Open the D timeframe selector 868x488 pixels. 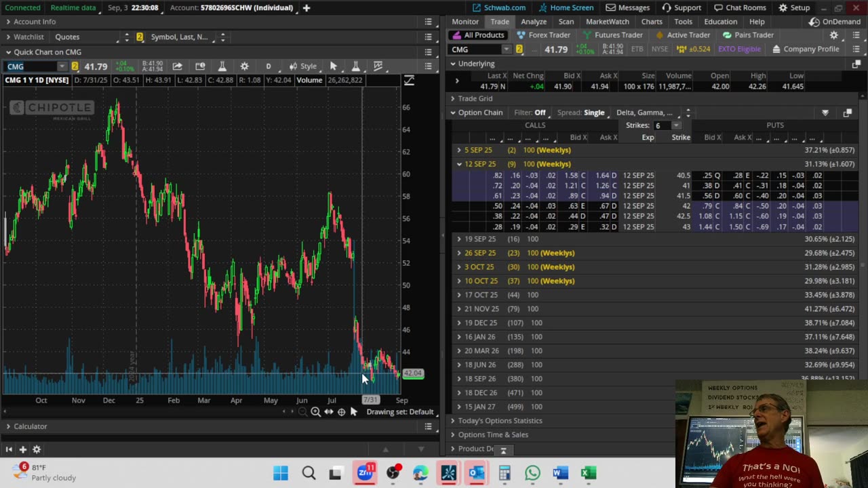click(x=269, y=66)
